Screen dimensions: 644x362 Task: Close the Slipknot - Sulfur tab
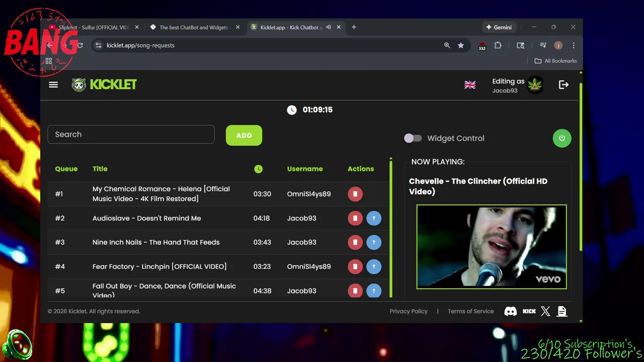(x=137, y=27)
